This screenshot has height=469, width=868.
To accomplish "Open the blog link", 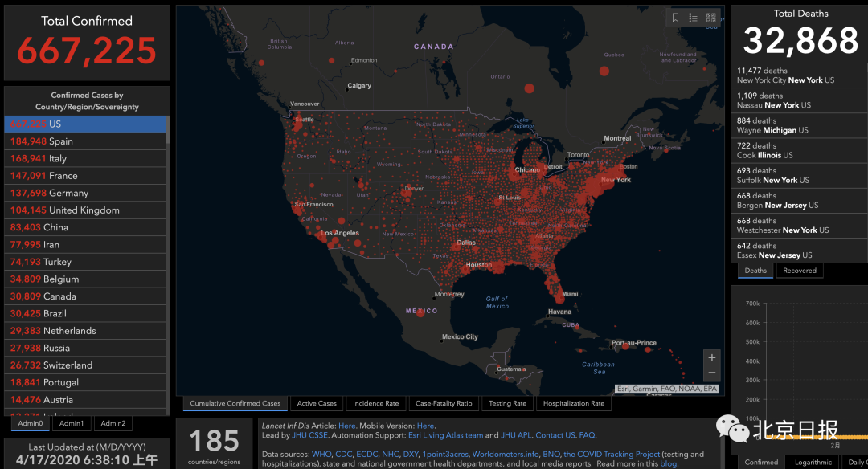I will coord(668,463).
